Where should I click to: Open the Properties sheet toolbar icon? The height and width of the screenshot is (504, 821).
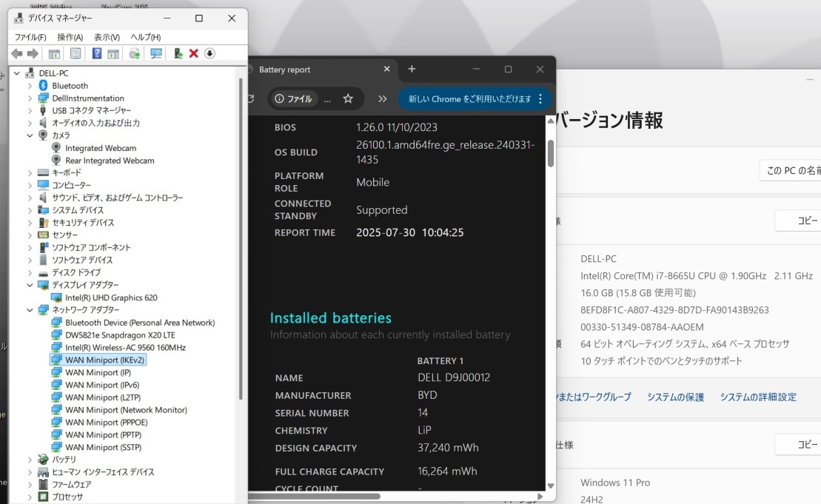(x=76, y=53)
